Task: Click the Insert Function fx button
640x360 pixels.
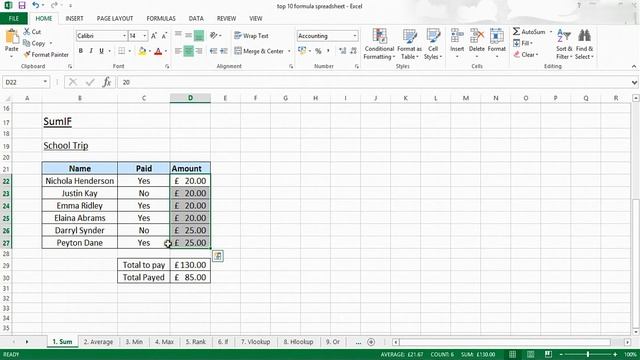Action: pos(107,82)
